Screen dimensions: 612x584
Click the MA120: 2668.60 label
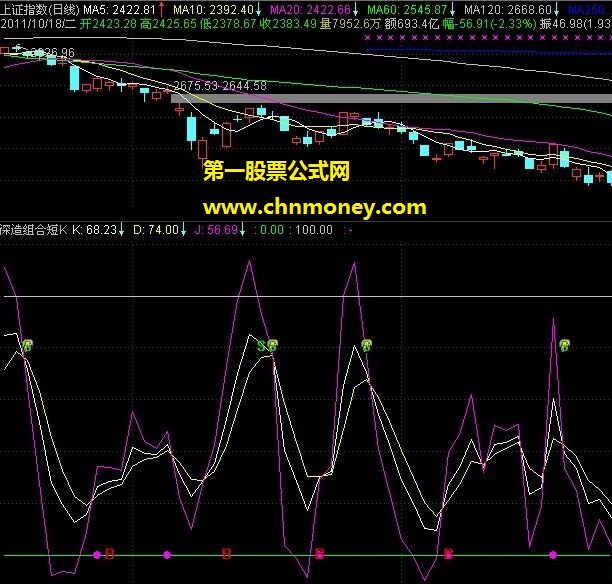point(508,9)
